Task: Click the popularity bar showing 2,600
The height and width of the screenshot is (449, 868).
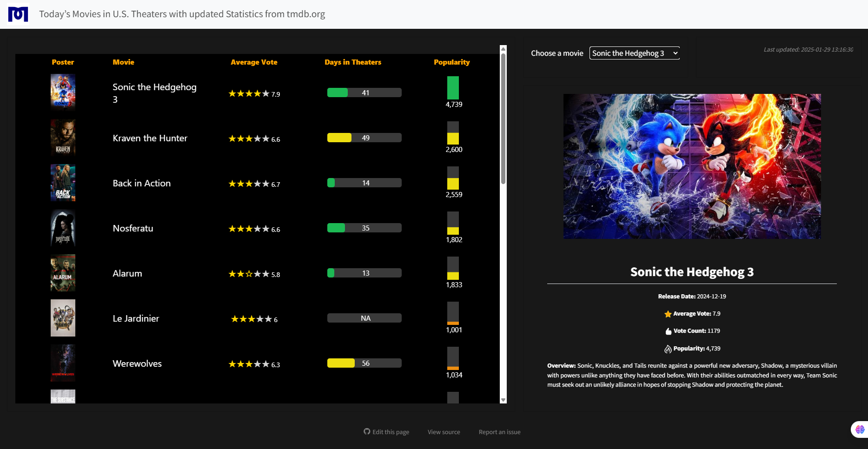Action: 453,133
